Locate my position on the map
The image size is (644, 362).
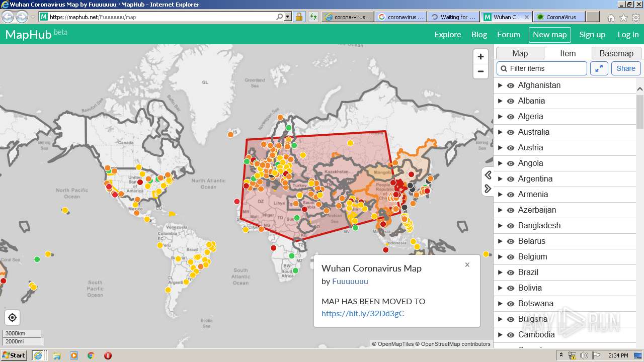(13, 318)
